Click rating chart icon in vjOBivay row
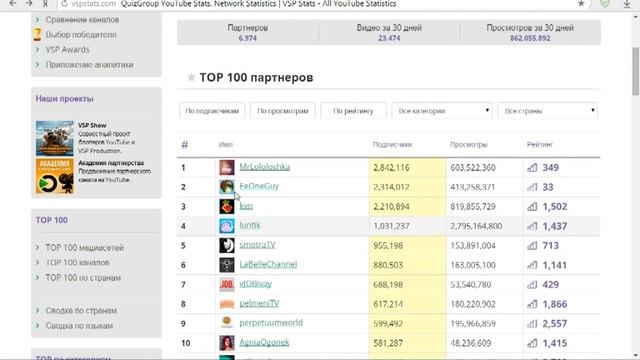The height and width of the screenshot is (360, 640). (532, 284)
